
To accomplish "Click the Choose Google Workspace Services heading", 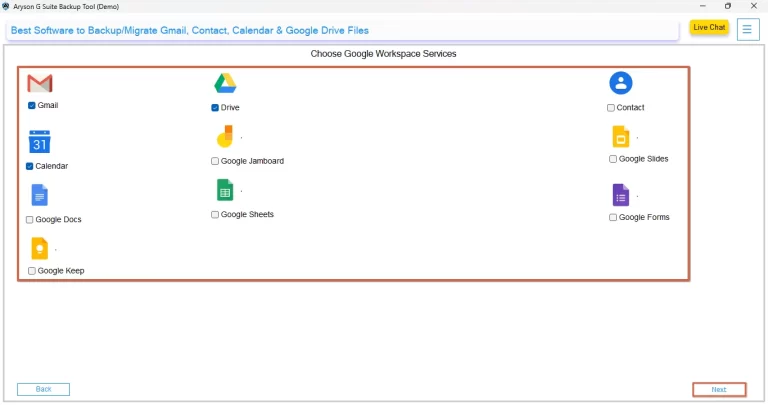I will tap(384, 54).
